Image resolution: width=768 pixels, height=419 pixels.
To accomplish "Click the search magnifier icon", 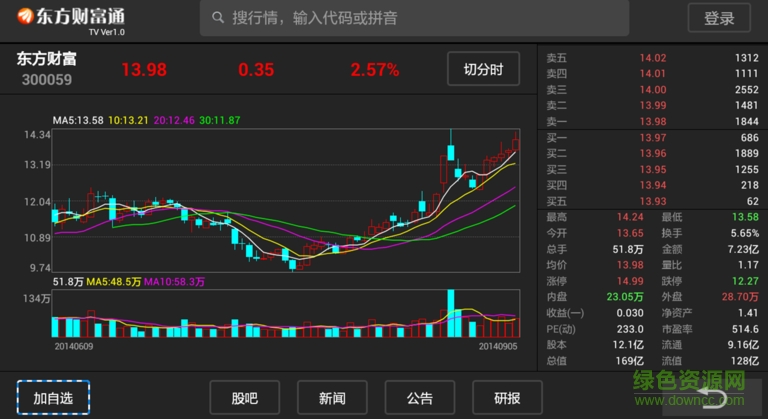I will point(218,18).
